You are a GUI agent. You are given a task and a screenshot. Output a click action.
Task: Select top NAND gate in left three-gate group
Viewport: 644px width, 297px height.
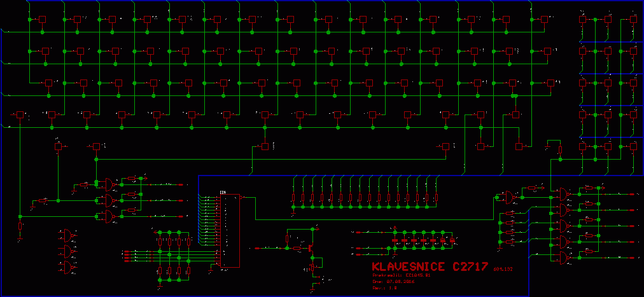[x=109, y=184]
